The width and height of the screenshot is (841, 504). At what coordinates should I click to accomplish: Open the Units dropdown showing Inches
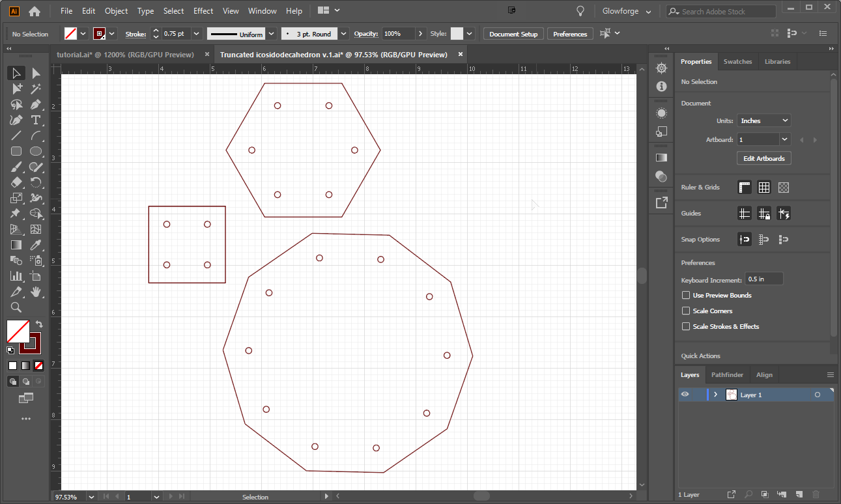point(764,120)
